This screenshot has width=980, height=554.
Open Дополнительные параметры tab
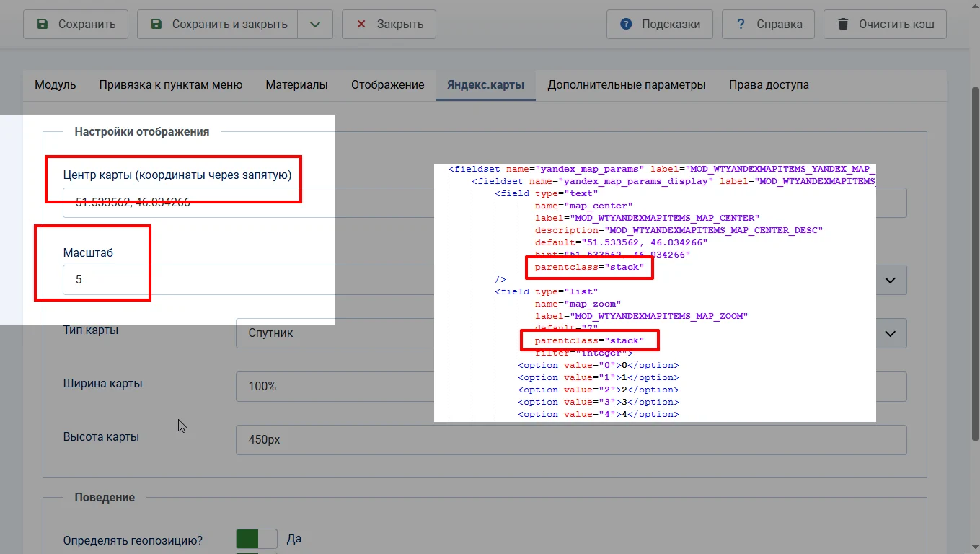626,85
